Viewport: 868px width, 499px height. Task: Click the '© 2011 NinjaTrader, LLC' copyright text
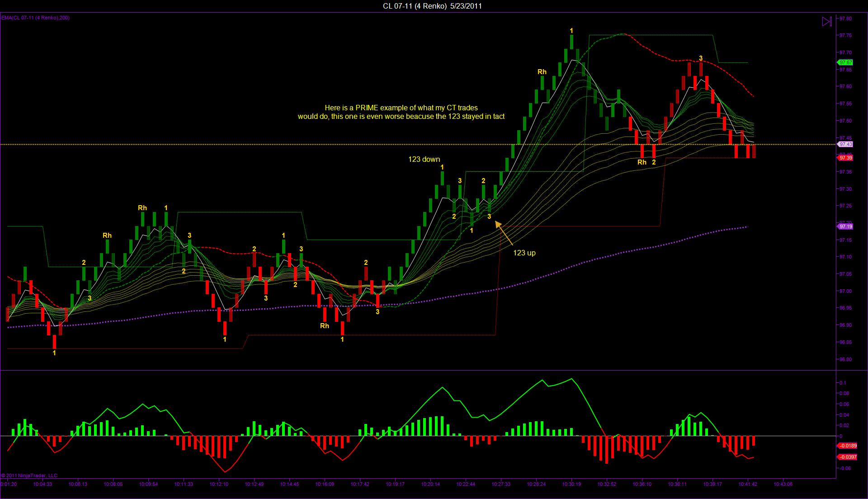tap(29, 475)
